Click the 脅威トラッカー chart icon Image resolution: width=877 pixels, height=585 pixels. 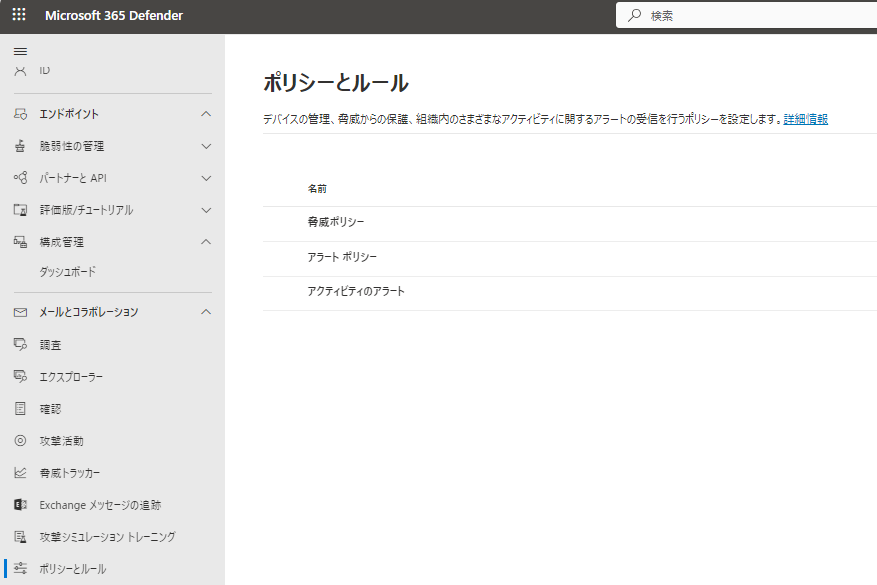20,473
